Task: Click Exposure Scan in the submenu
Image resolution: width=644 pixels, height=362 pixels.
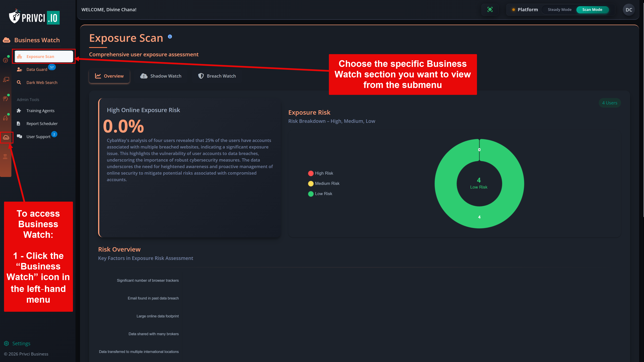Action: coord(40,56)
